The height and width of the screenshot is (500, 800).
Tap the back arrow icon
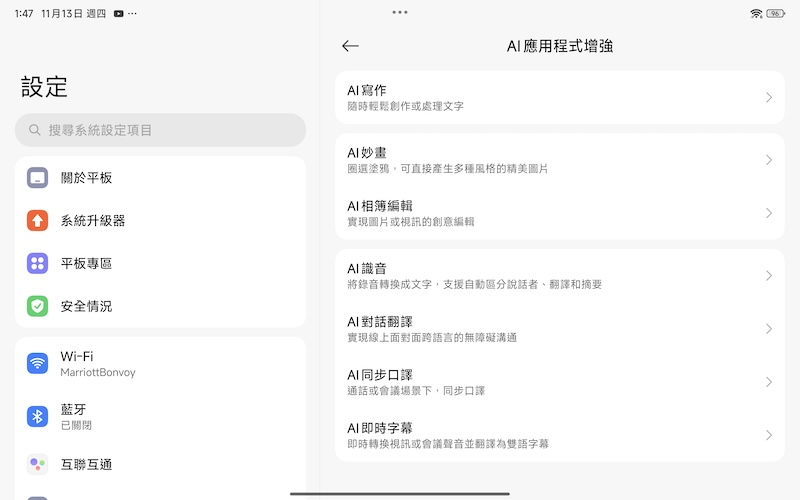click(350, 46)
